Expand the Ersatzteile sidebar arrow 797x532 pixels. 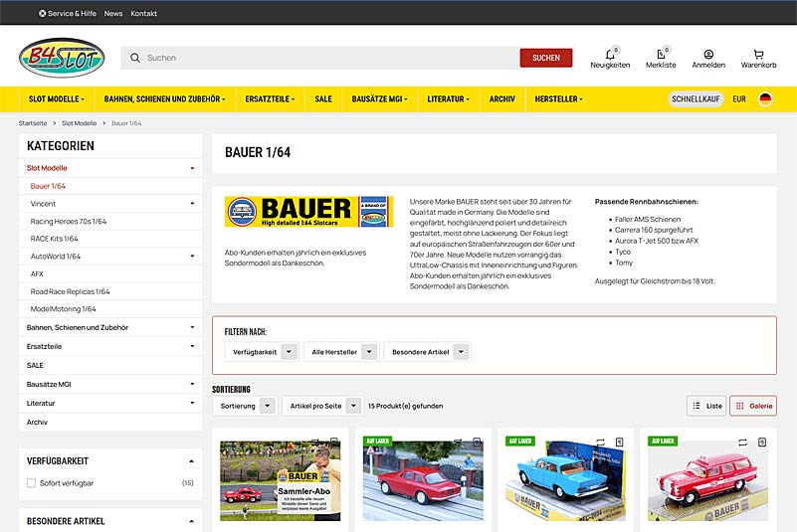point(192,346)
